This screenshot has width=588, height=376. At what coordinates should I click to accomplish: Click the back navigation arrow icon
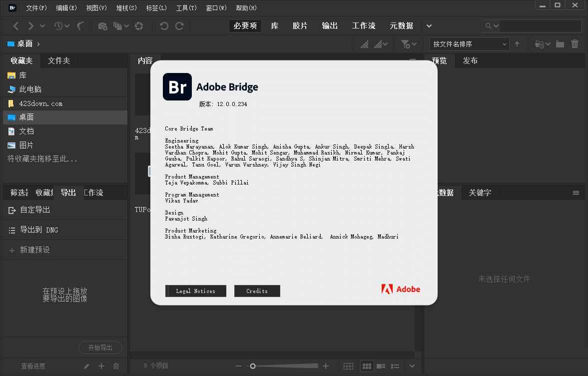point(15,25)
